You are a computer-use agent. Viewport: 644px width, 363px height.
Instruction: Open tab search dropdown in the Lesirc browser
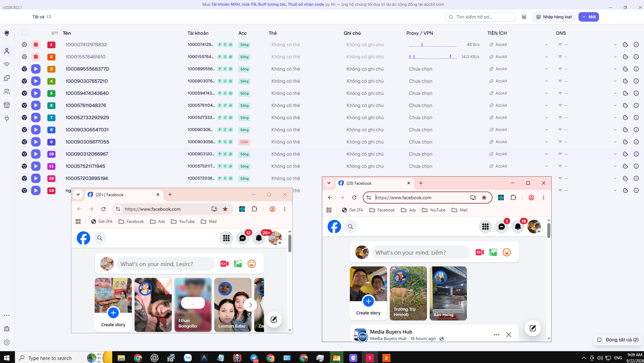point(78,195)
